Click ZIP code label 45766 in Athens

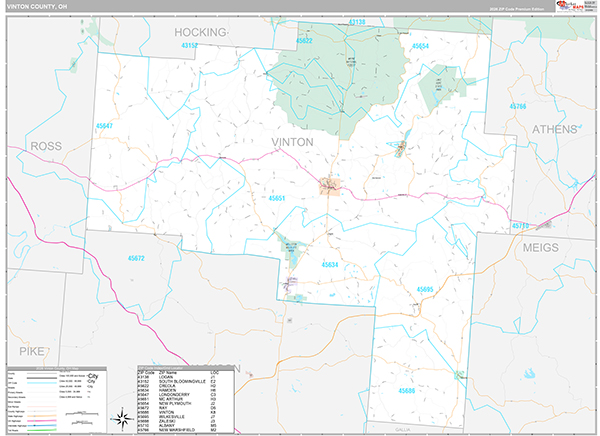pyautogui.click(x=518, y=106)
